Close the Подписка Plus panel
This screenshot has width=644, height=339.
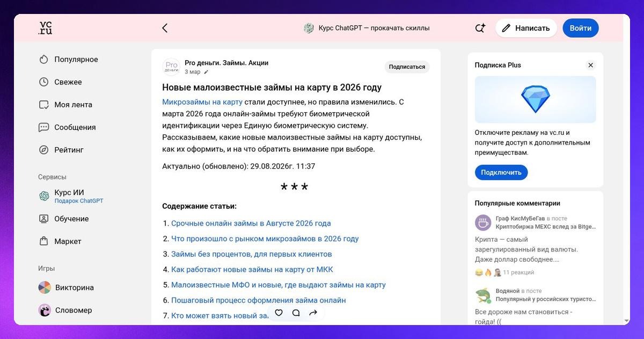590,65
